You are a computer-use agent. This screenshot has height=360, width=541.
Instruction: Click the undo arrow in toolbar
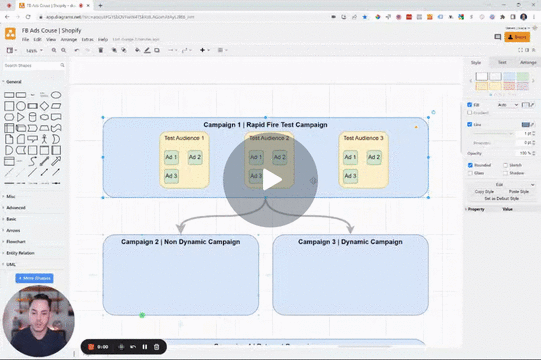click(77, 50)
